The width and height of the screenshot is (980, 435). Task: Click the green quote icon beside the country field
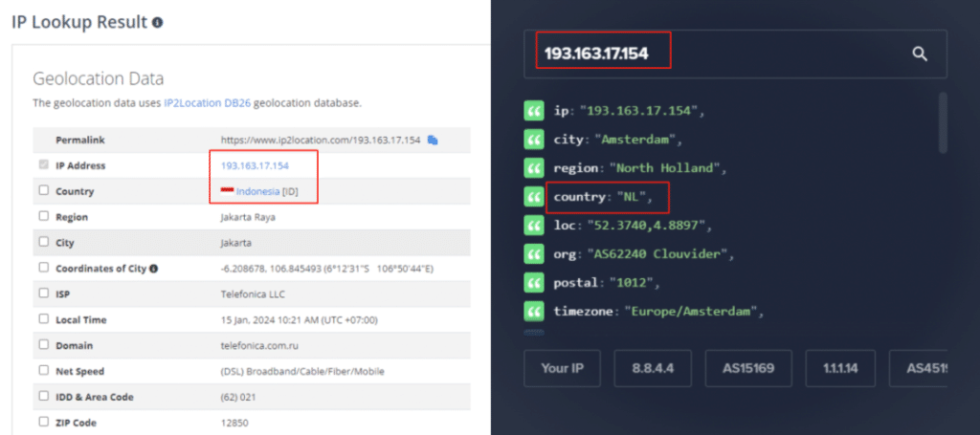[533, 197]
